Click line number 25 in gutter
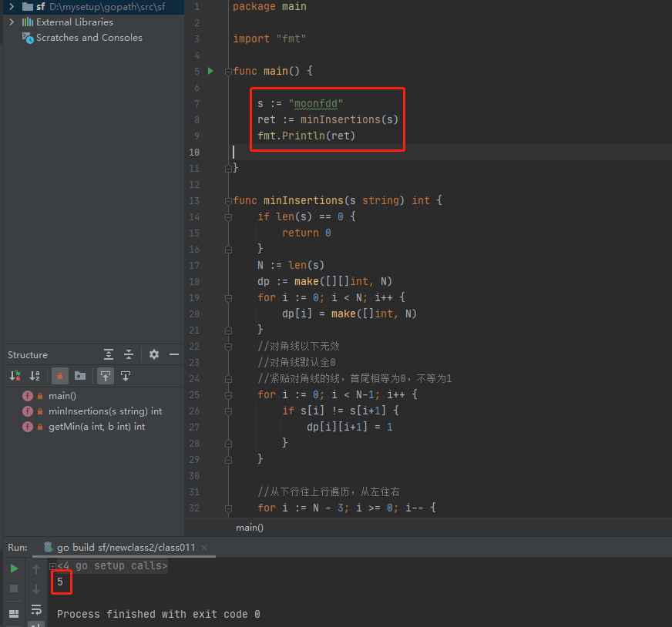The image size is (672, 627). 194,395
